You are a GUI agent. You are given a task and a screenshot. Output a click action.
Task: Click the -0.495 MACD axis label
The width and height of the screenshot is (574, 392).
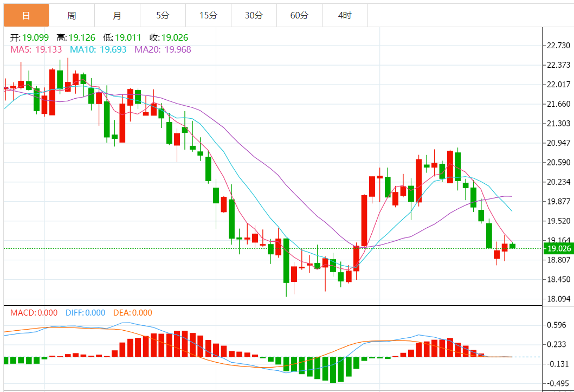557,383
